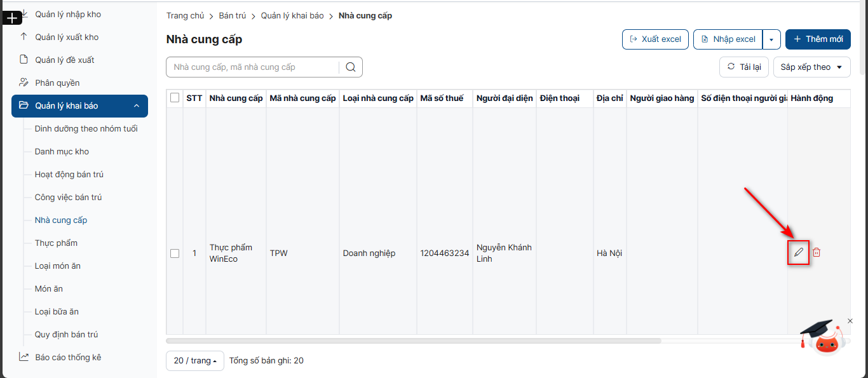Open Phân quyền in sidebar
868x378 pixels.
57,83
